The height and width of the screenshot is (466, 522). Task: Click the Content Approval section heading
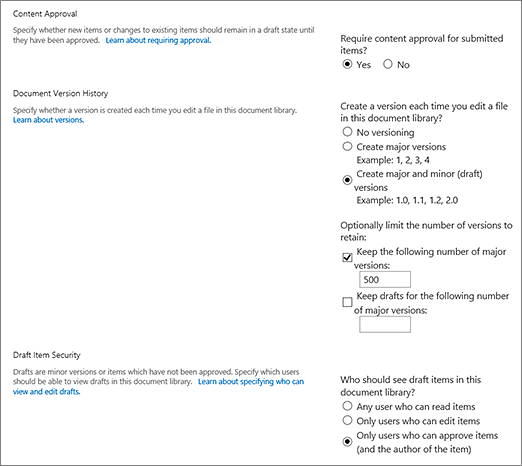coord(45,14)
